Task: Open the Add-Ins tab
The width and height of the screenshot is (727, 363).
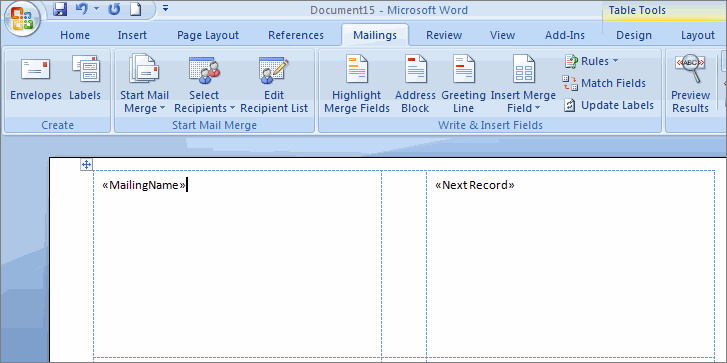Action: 565,35
